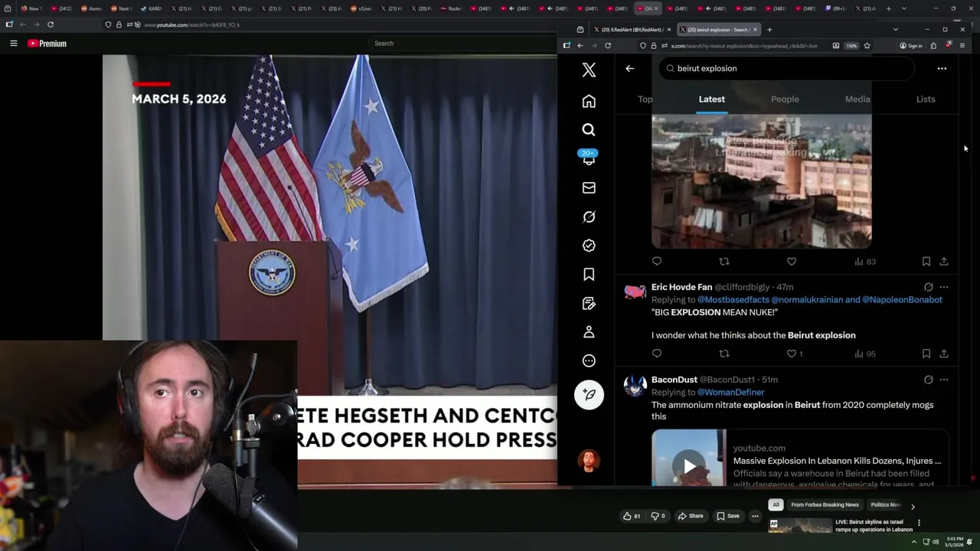Click the beirut explosion search field

786,69
